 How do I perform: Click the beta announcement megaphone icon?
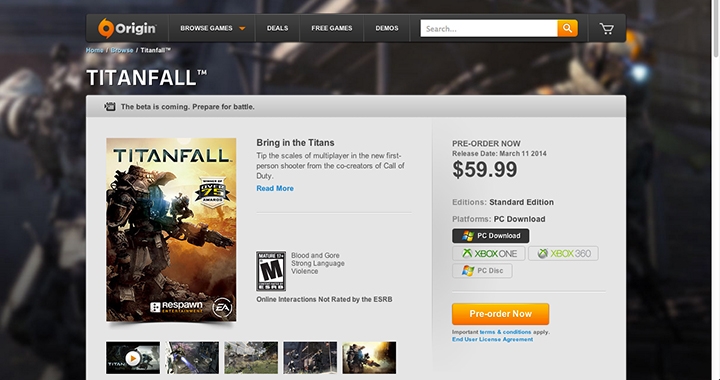109,106
